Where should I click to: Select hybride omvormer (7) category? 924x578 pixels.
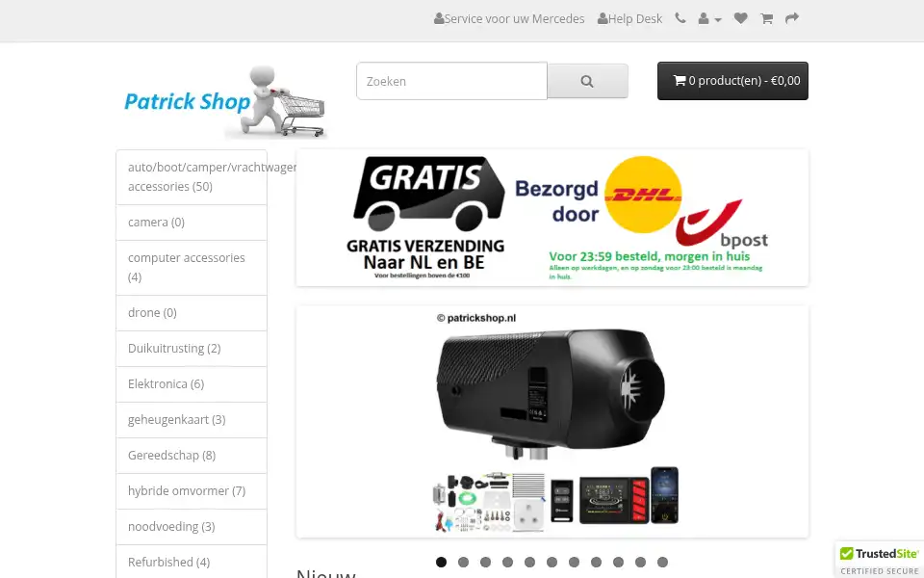(x=192, y=490)
